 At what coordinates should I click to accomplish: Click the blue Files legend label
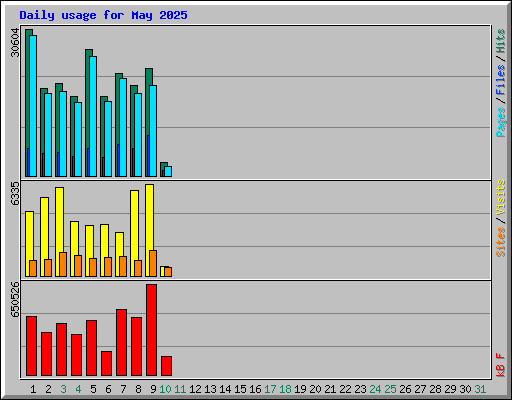[x=500, y=80]
